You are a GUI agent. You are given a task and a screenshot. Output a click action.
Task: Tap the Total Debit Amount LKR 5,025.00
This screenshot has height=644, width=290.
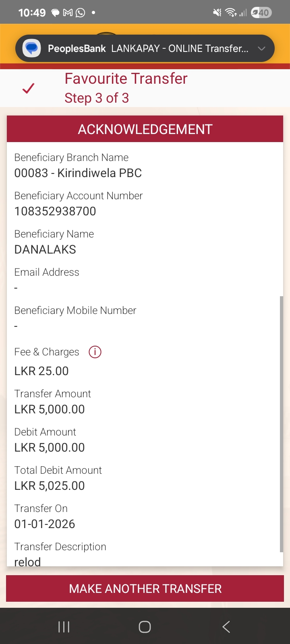point(50,486)
